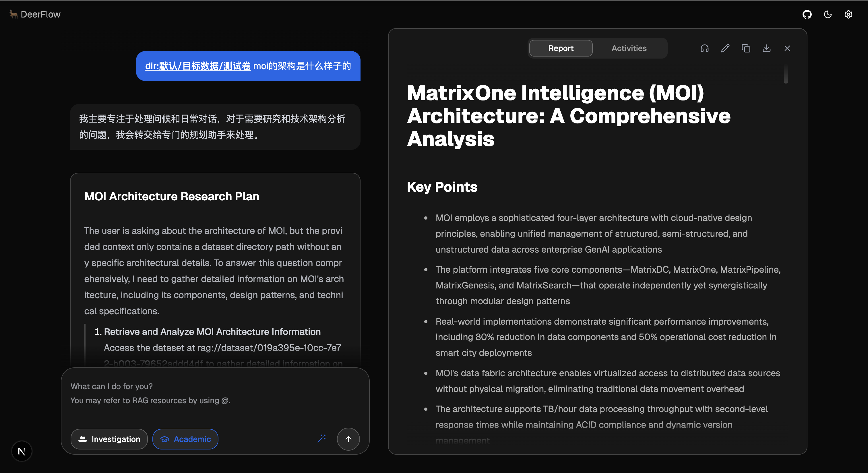Click the bullet about data fabric architecture
Viewport: 868px width, 473px height.
click(608, 381)
